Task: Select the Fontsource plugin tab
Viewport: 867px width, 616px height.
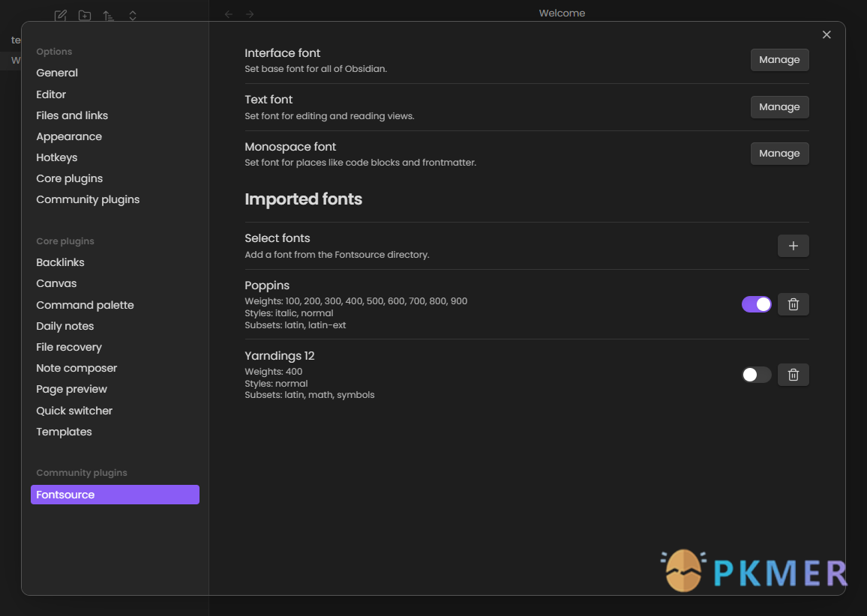Action: (x=115, y=495)
